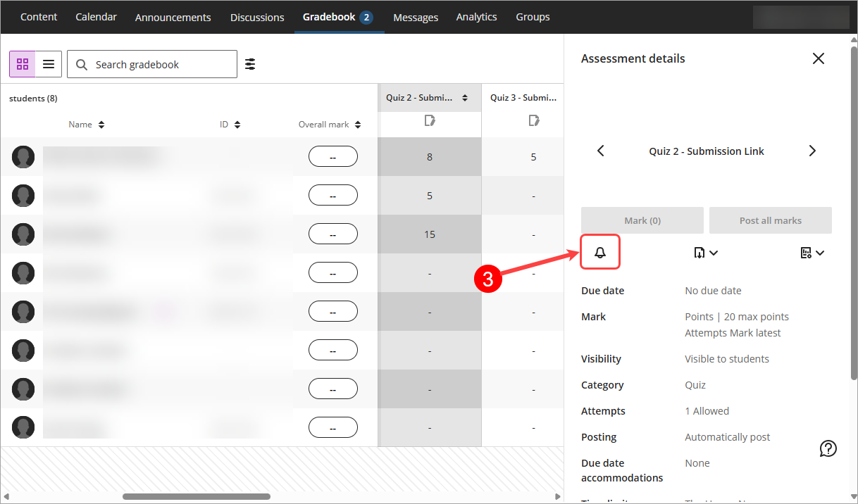The width and height of the screenshot is (858, 504).
Task: Click the right arrow of horizontal scrollbar
Action: click(x=557, y=496)
